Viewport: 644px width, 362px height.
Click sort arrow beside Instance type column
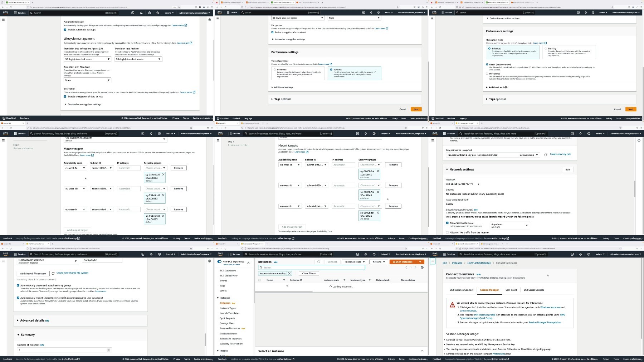pyautogui.click(x=370, y=280)
